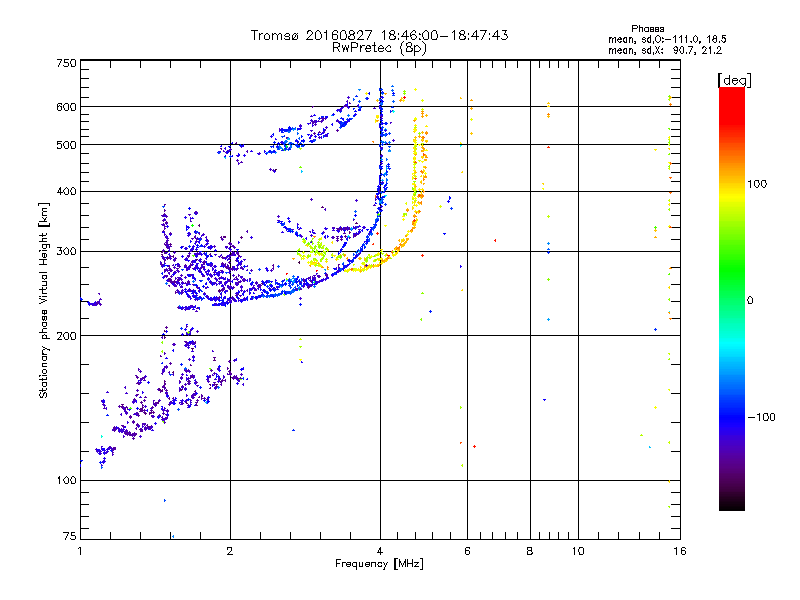Click the x-axis tick label "16"

(680, 551)
